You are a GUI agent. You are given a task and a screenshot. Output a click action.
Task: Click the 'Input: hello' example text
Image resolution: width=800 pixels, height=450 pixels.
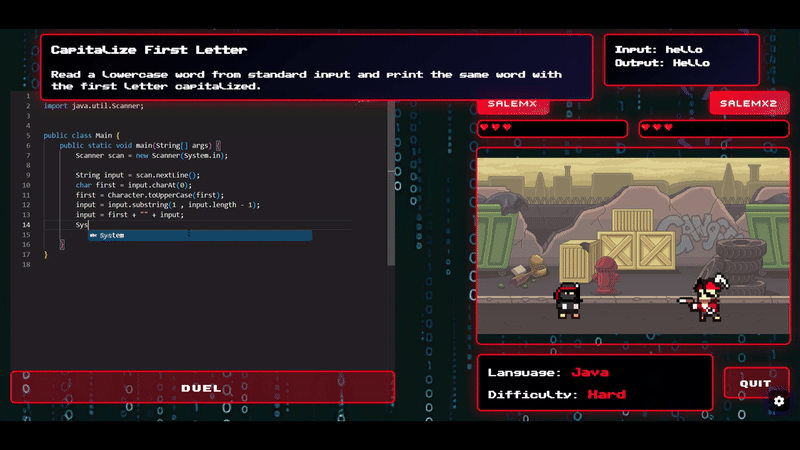point(658,49)
